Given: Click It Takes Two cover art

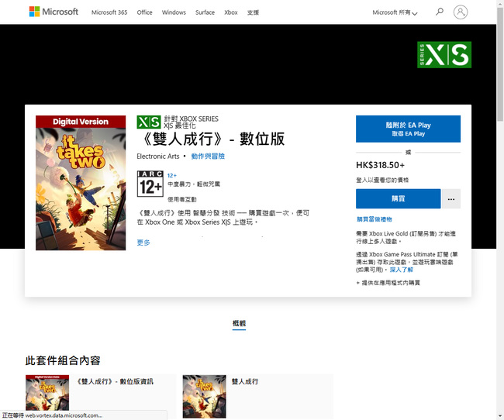Looking at the screenshot, I should coord(81,183).
